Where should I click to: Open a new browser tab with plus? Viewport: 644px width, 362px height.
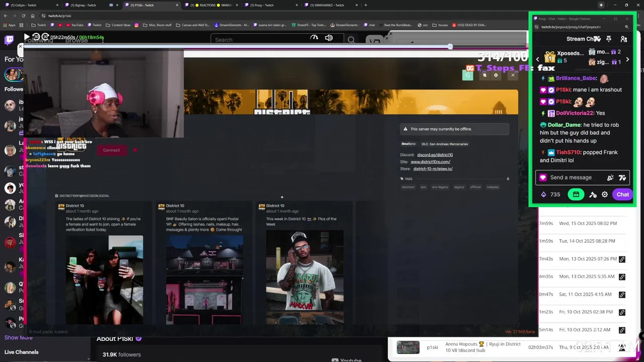coord(365,5)
